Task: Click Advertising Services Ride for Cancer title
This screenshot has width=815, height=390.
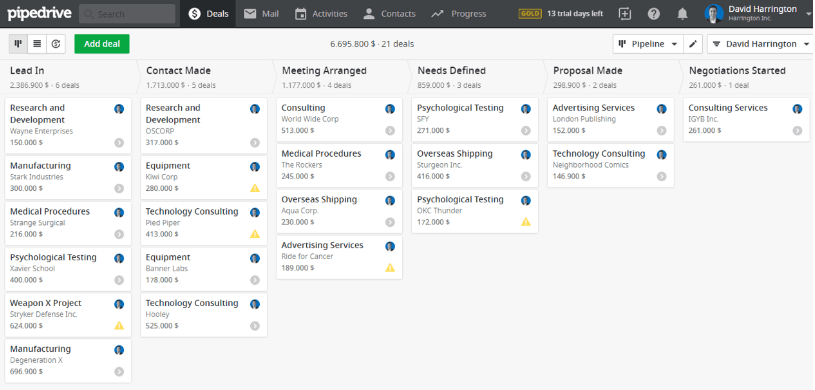Action: (x=322, y=245)
